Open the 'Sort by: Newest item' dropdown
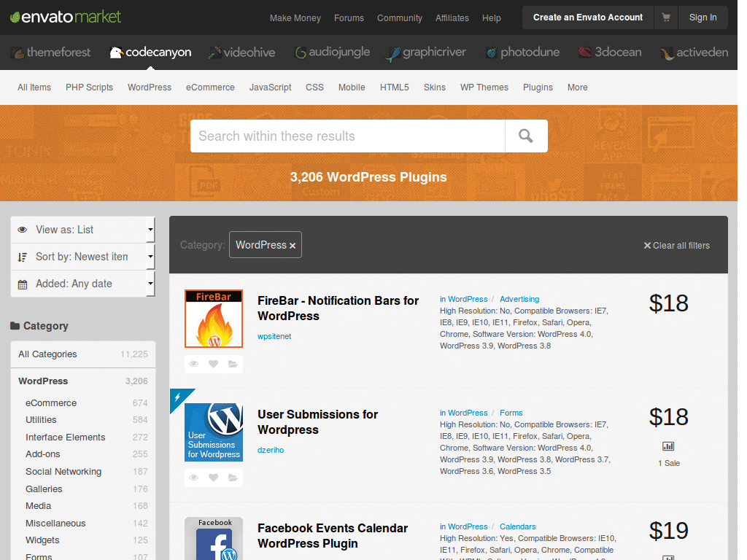 point(82,257)
